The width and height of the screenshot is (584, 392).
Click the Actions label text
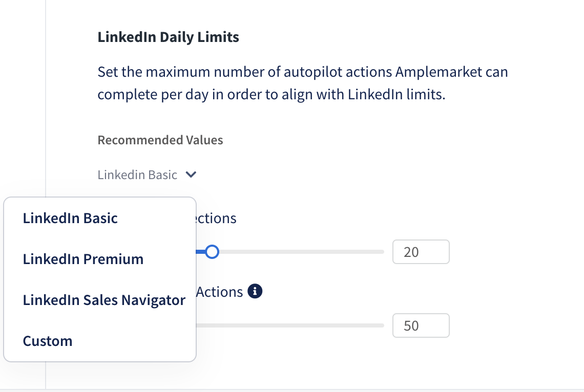pyautogui.click(x=220, y=292)
